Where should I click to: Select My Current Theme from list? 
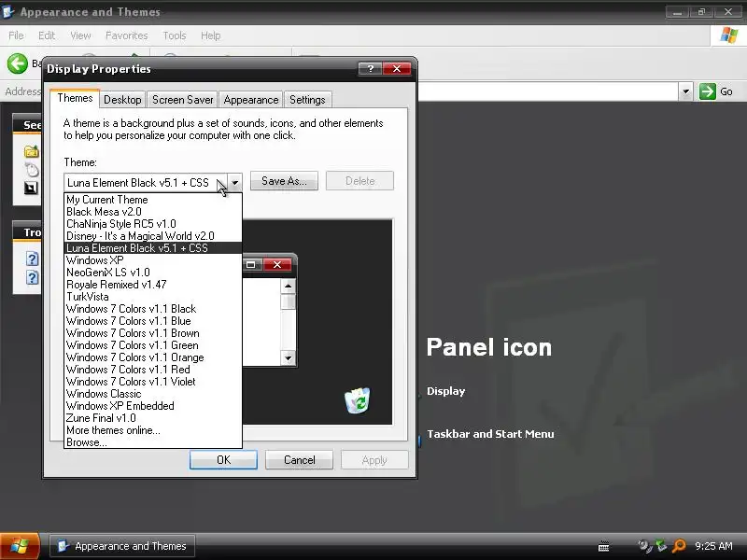[153, 200]
